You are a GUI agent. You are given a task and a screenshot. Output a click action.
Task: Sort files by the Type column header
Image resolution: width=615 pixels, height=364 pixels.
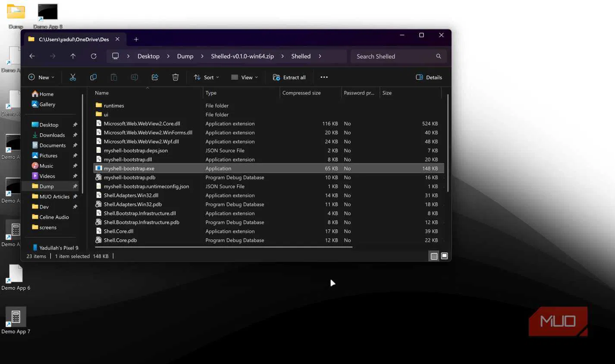241,93
